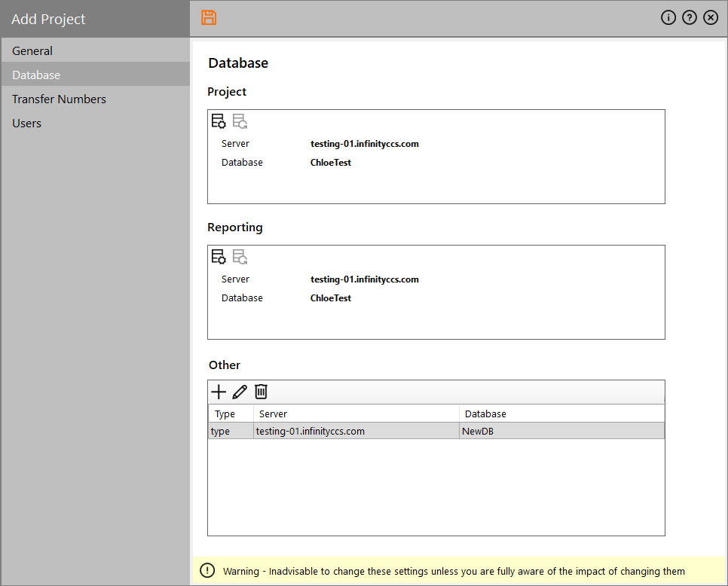The image size is (728, 586).
Task: Click Project database value ChloeTest
Action: tap(331, 163)
